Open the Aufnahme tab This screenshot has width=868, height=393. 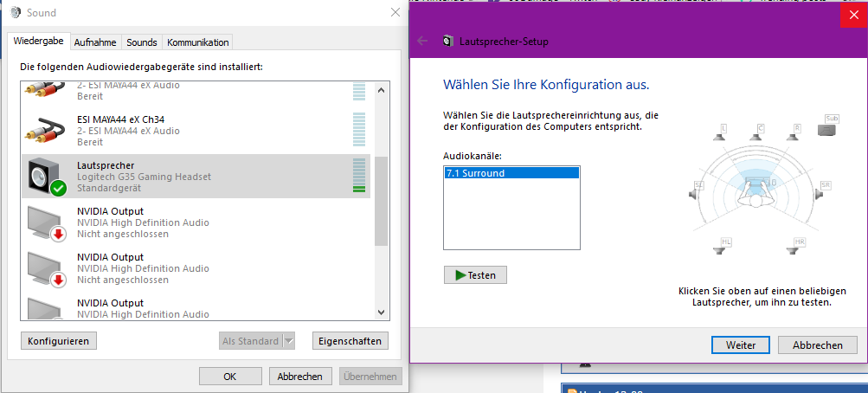(x=95, y=42)
